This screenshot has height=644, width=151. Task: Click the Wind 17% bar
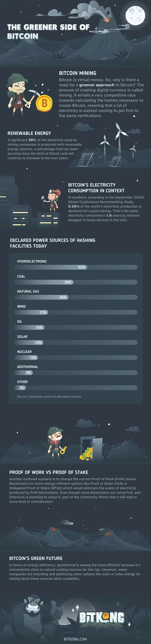pyautogui.click(x=75, y=313)
